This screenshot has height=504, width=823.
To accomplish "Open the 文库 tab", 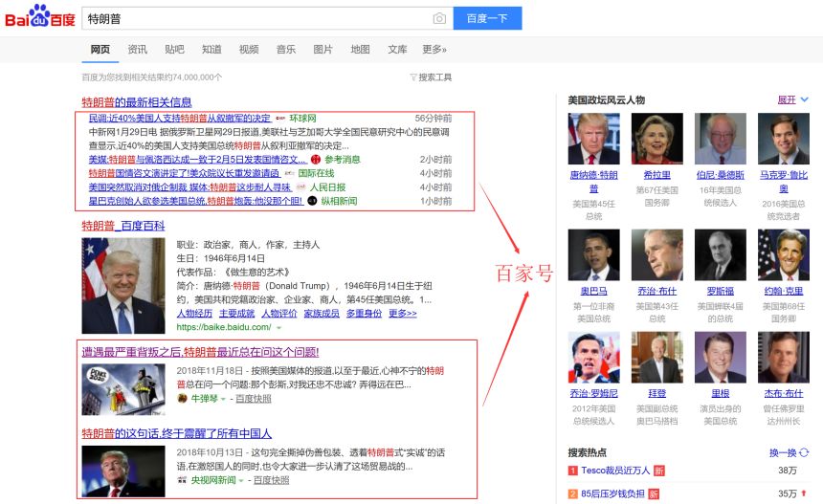I will pyautogui.click(x=397, y=50).
